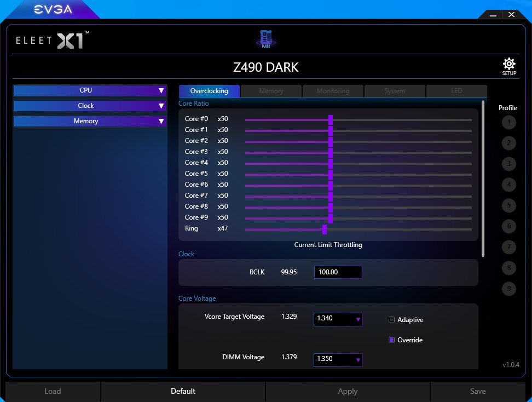Viewport: 532px width, 402px height.
Task: Minimize the ELEET X1 window
Action: (493, 15)
